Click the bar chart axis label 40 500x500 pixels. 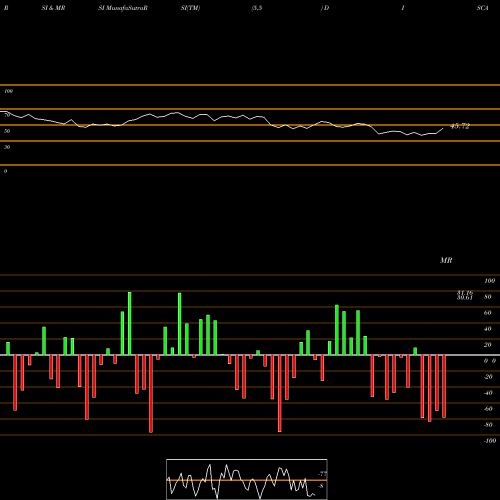(x=488, y=329)
